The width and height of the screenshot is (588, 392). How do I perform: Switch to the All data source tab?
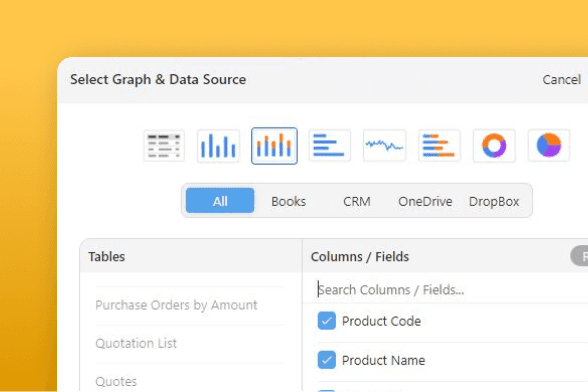coord(220,201)
